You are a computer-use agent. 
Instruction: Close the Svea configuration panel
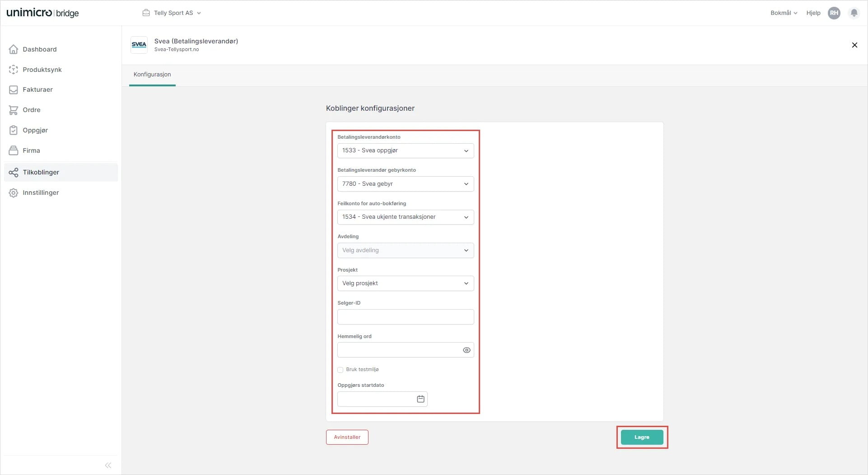[x=854, y=45]
